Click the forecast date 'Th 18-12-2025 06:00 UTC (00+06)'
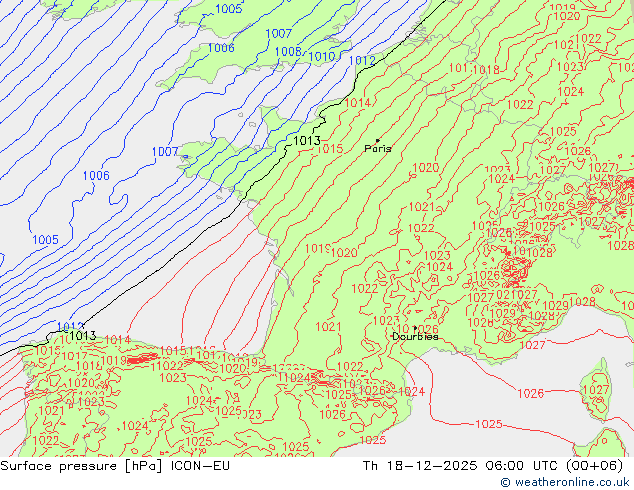 pos(493,466)
